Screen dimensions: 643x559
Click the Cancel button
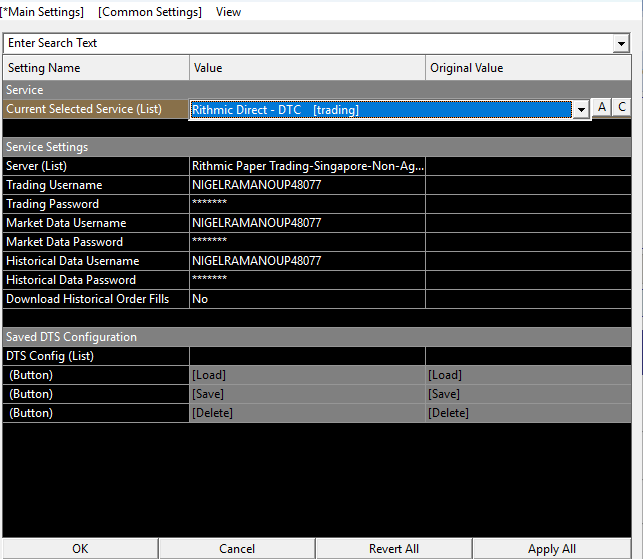pos(237,549)
